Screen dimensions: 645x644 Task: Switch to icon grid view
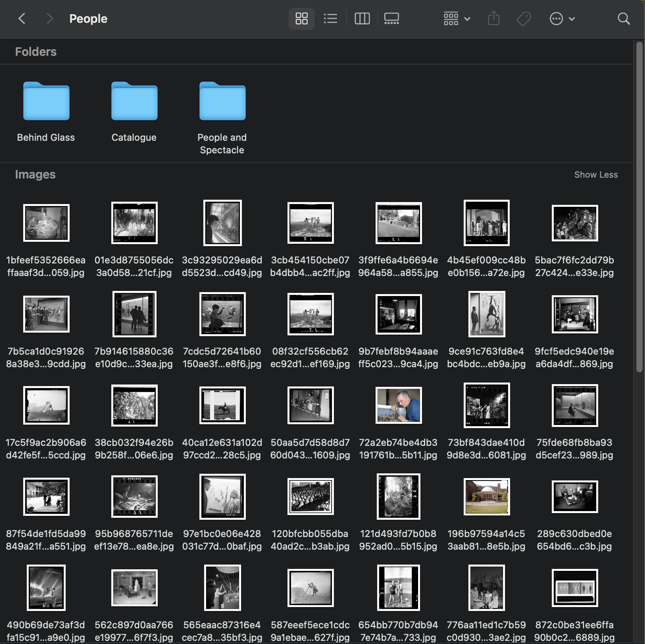[x=301, y=18]
